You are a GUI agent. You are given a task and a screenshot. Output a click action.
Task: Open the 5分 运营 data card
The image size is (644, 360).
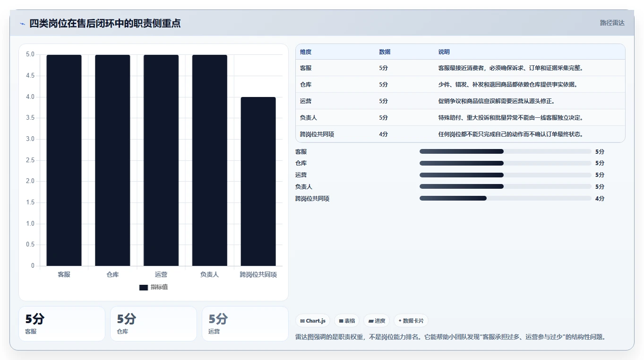click(x=245, y=324)
